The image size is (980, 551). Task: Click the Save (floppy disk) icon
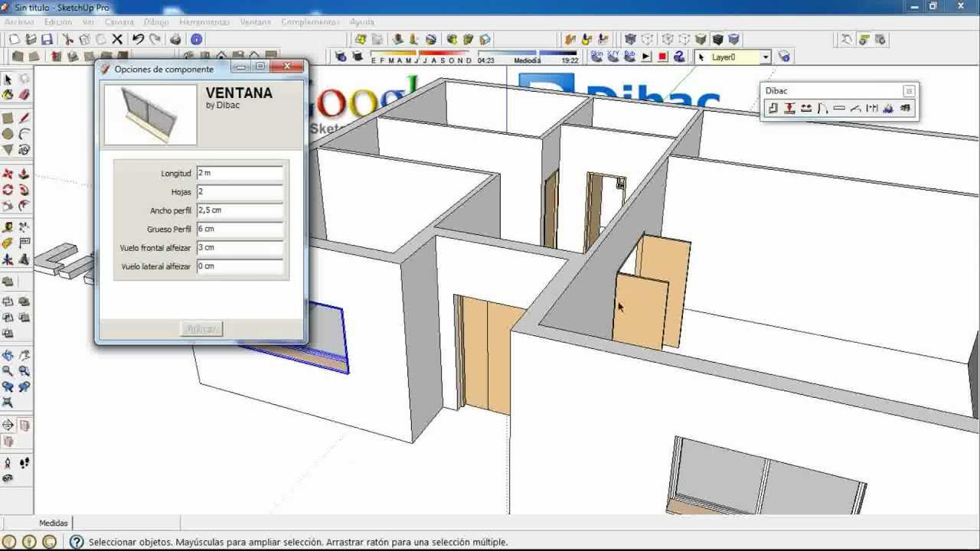[x=47, y=39]
